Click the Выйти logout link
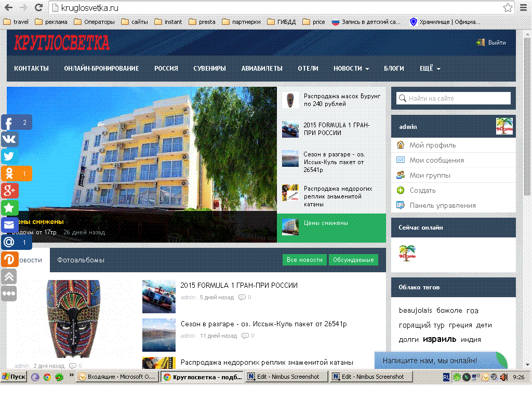 (491, 43)
